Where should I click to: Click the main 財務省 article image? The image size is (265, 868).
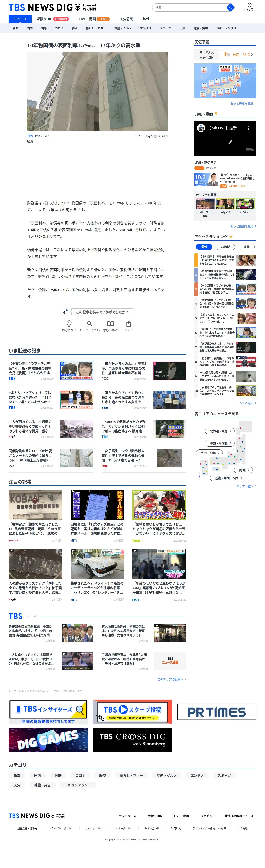point(97,91)
